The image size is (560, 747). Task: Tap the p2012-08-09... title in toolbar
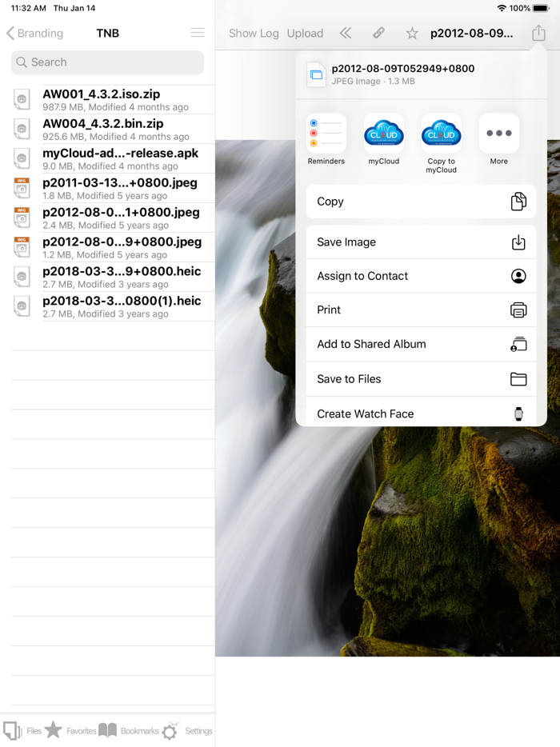coord(471,34)
